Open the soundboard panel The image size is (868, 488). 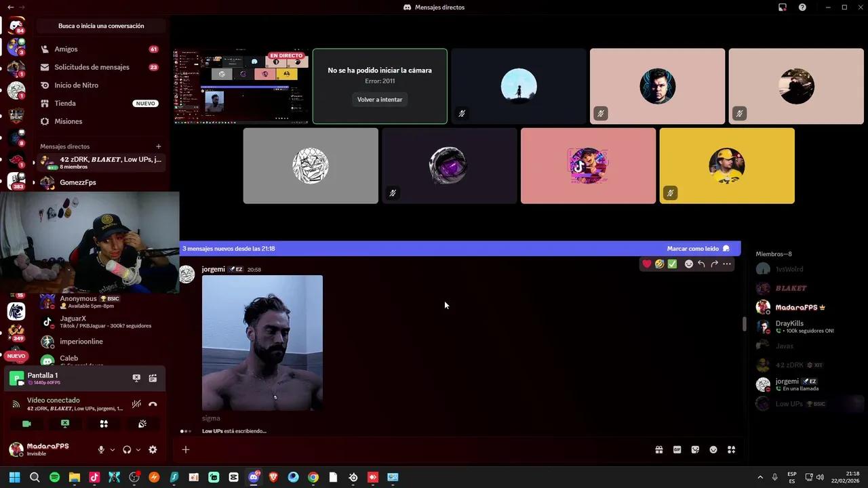click(142, 424)
